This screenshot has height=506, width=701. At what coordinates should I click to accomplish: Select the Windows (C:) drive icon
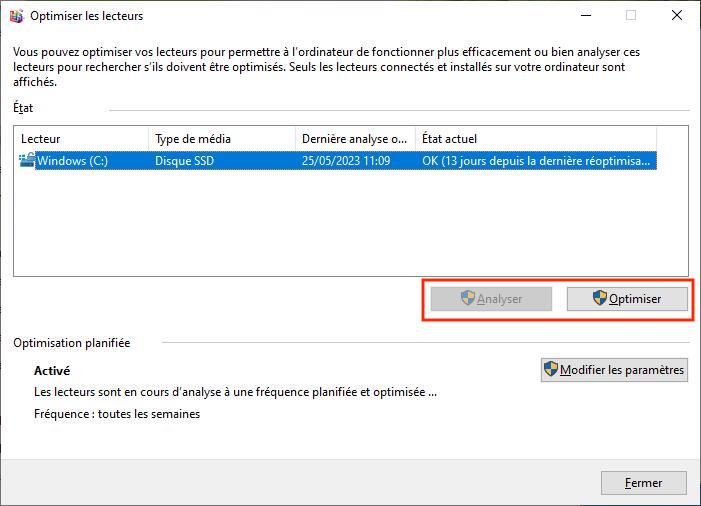point(27,160)
